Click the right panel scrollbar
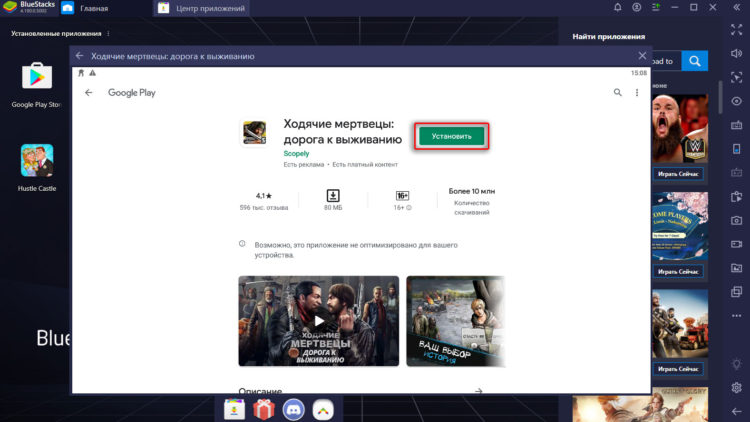This screenshot has height=422, width=750. pyautogui.click(x=720, y=97)
